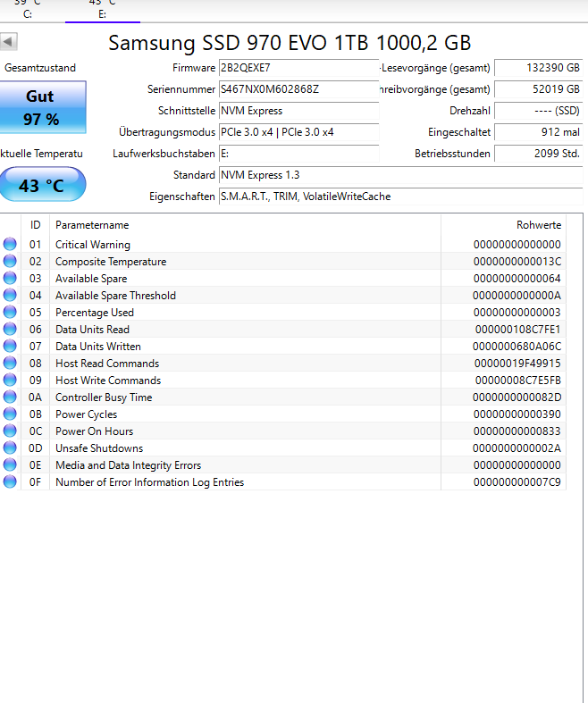Click the Schnittstelle field NVM Express
The height and width of the screenshot is (703, 588).
(298, 111)
